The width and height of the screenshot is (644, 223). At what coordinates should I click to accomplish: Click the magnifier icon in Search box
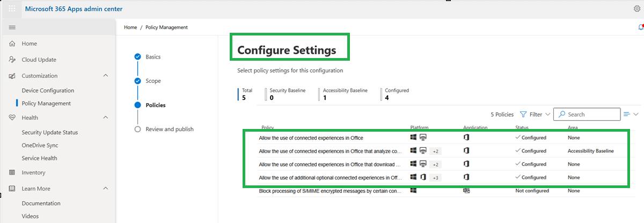[561, 114]
